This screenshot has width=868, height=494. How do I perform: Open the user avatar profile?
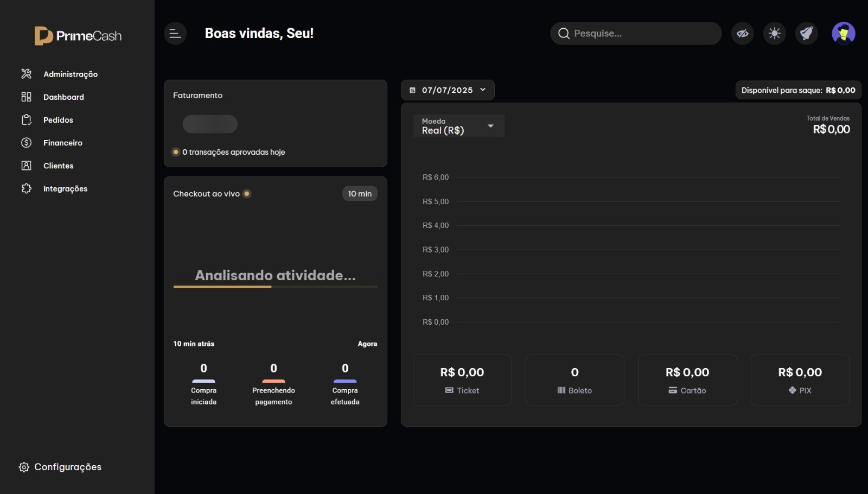(x=844, y=33)
